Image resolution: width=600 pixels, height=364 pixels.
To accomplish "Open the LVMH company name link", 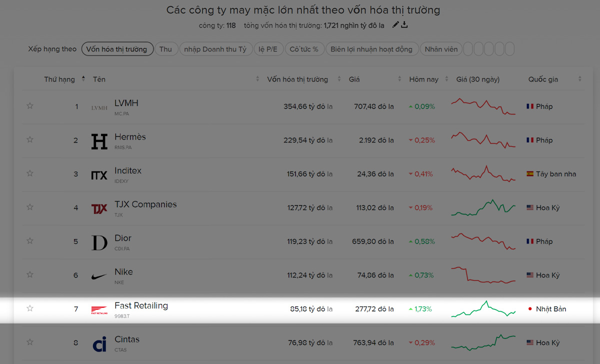I will click(x=126, y=103).
